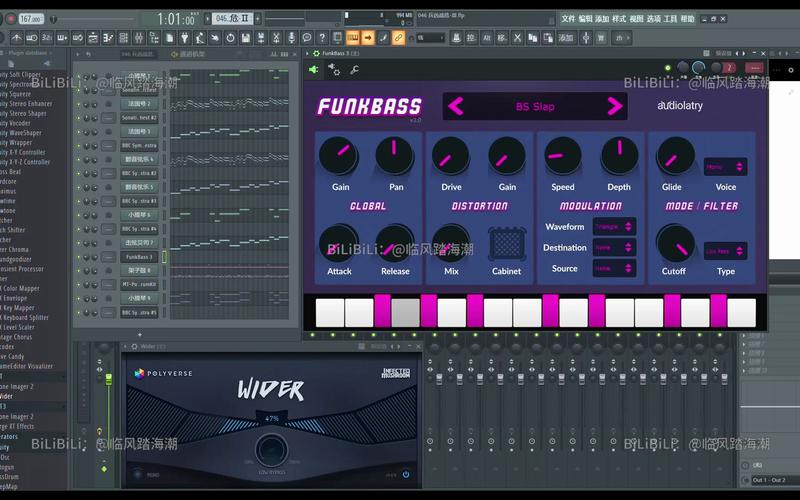Click the record button in transport bar
Image resolution: width=800 pixels, height=500 pixels.
tap(10, 19)
